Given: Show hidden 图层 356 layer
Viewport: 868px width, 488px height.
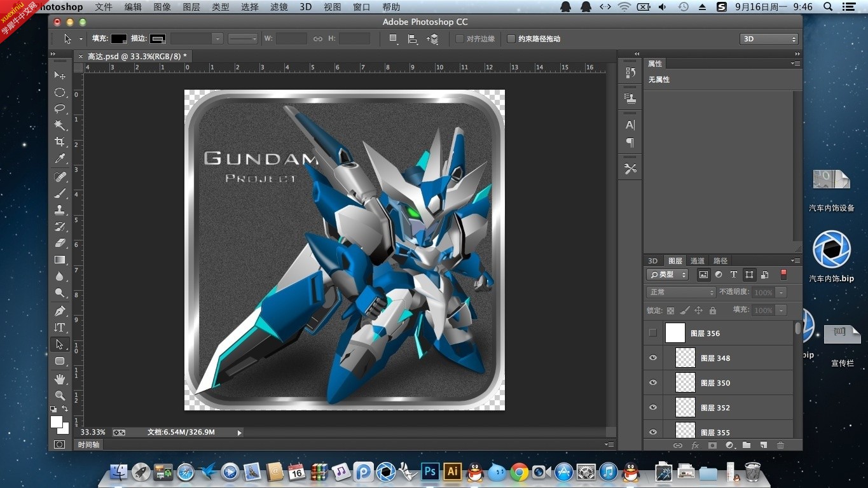Looking at the screenshot, I should [652, 333].
